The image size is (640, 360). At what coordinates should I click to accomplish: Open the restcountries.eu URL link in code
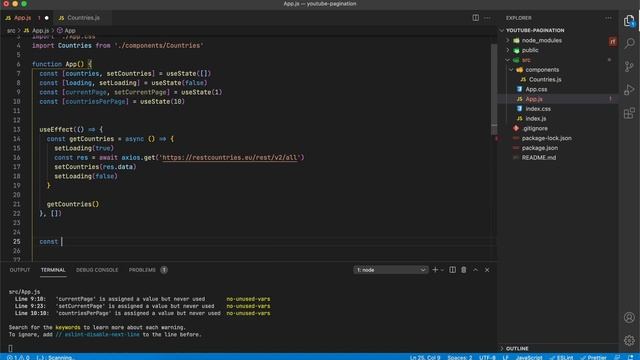pos(231,158)
